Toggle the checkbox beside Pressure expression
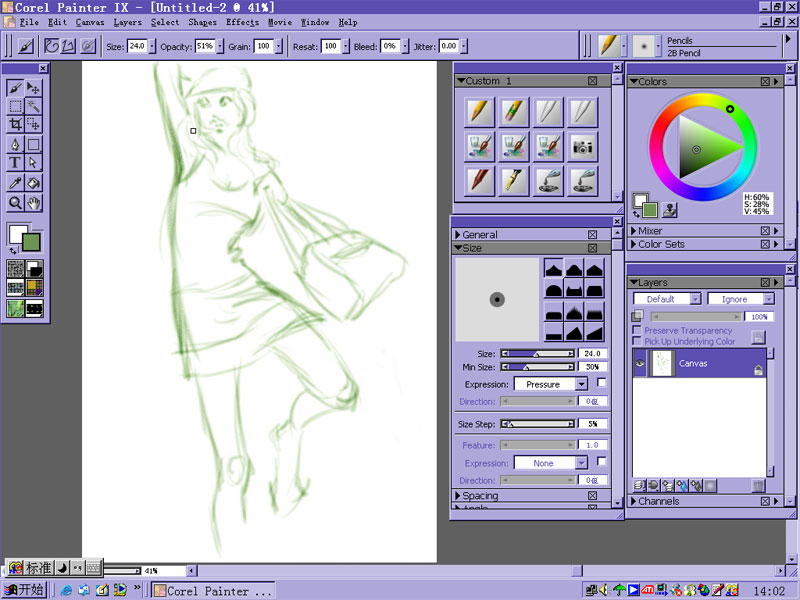 (602, 382)
